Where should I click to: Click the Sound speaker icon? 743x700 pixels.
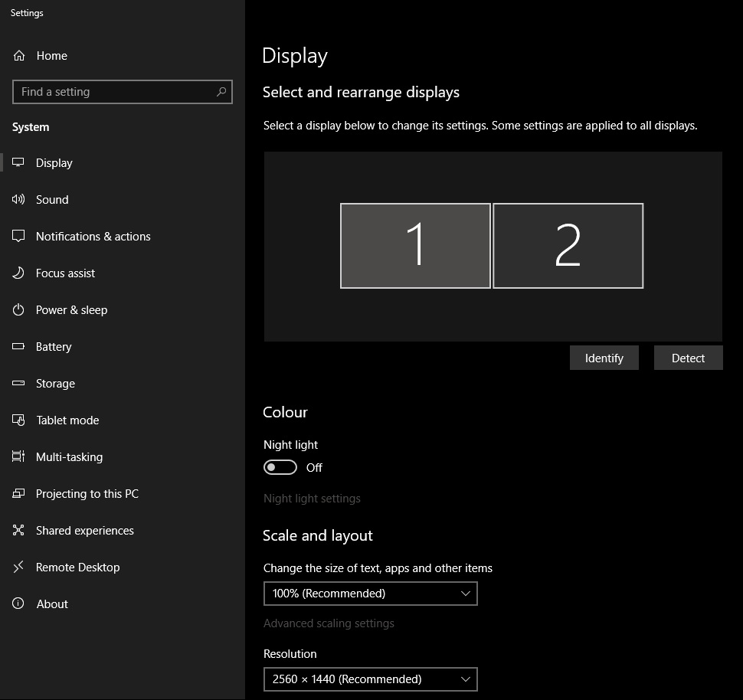point(19,200)
